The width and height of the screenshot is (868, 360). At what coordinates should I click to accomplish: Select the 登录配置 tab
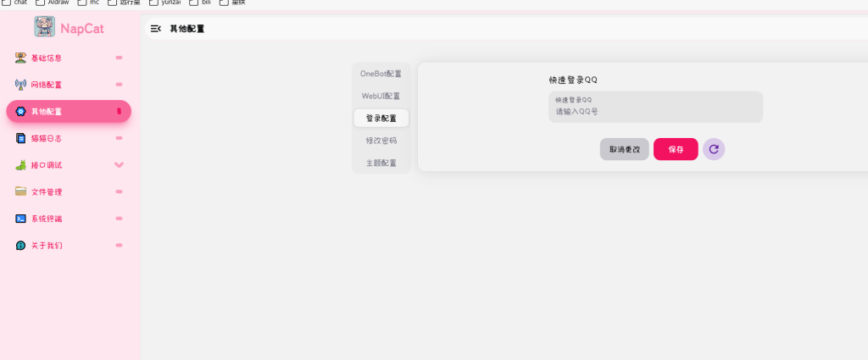pos(381,119)
